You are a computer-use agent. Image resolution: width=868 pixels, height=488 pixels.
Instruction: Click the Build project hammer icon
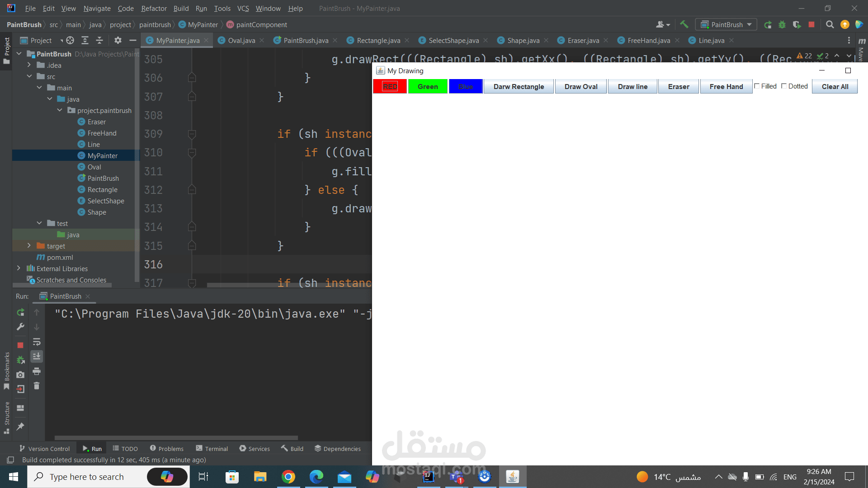click(x=684, y=24)
